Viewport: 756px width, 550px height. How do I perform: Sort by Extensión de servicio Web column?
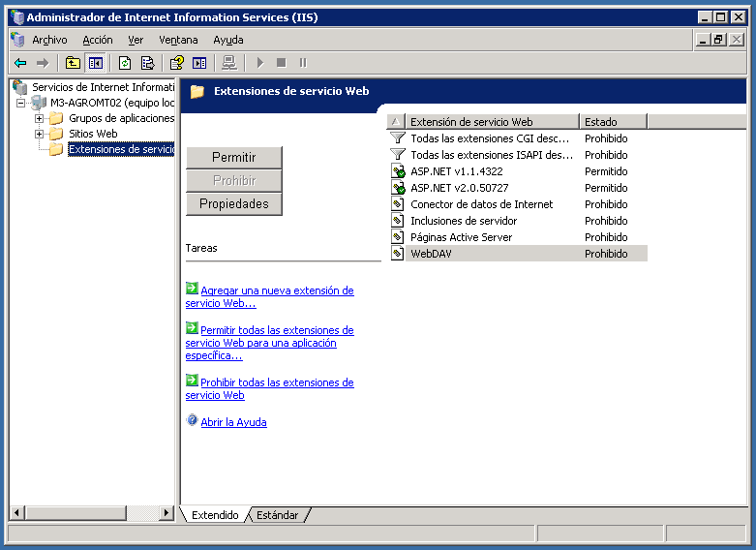(493, 122)
